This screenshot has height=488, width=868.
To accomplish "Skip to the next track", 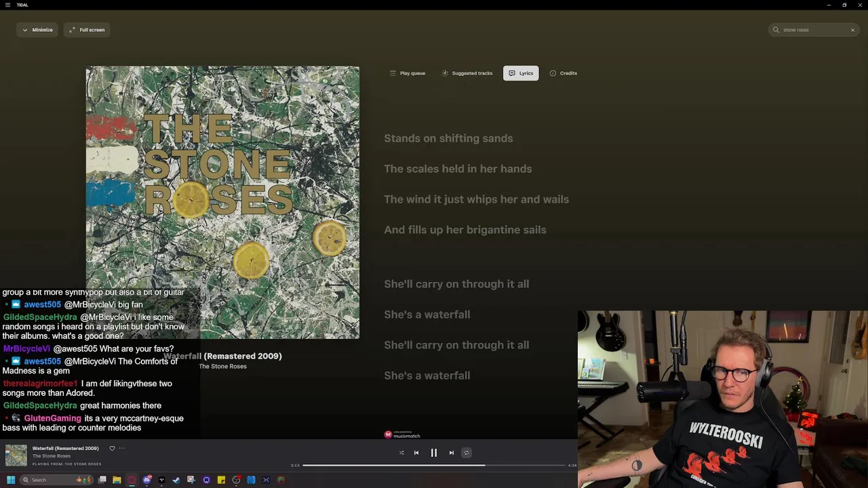I will coord(452,453).
